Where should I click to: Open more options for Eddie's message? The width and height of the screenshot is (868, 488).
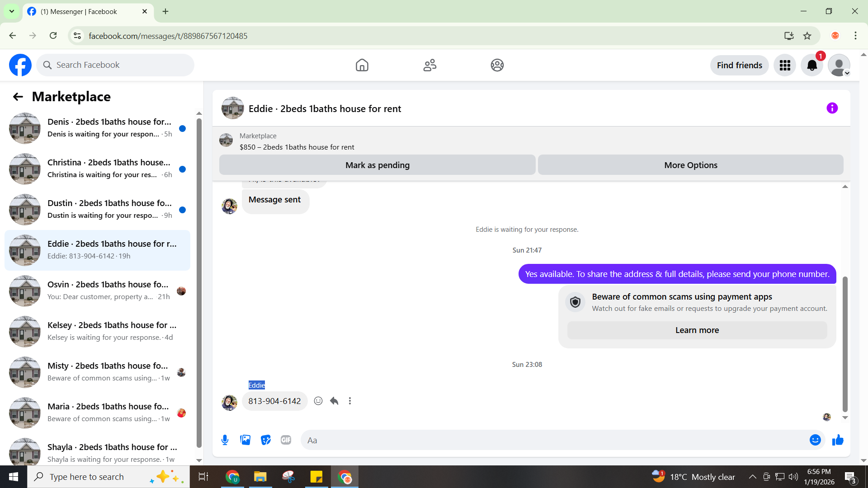pyautogui.click(x=349, y=401)
